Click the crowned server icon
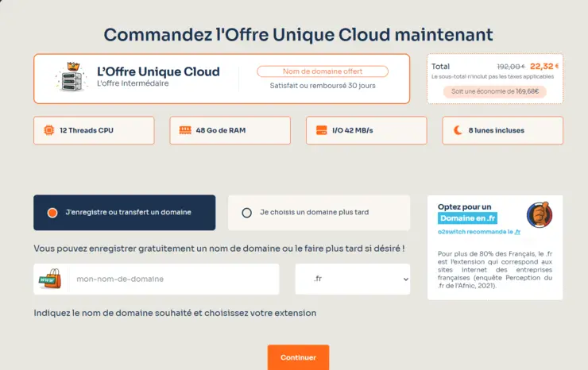 pos(72,77)
